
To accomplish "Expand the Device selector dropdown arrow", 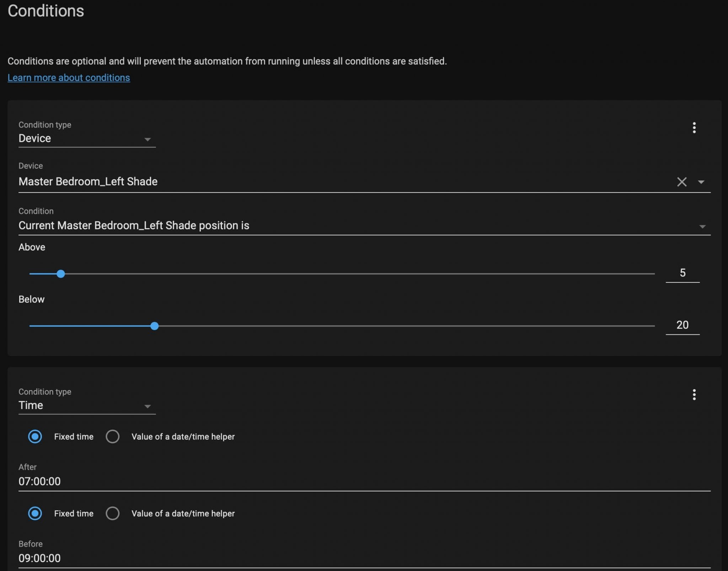I will pos(701,182).
